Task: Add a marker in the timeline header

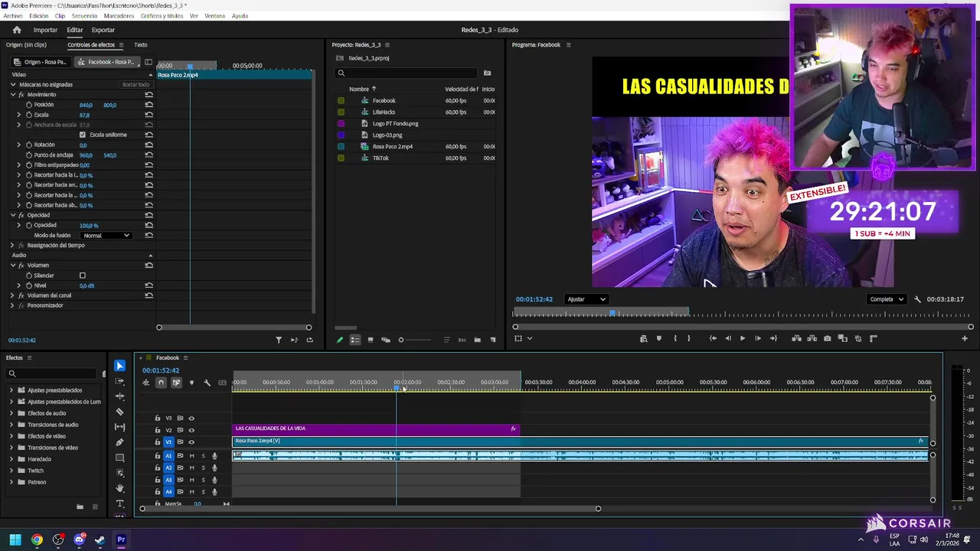Action: click(x=191, y=383)
